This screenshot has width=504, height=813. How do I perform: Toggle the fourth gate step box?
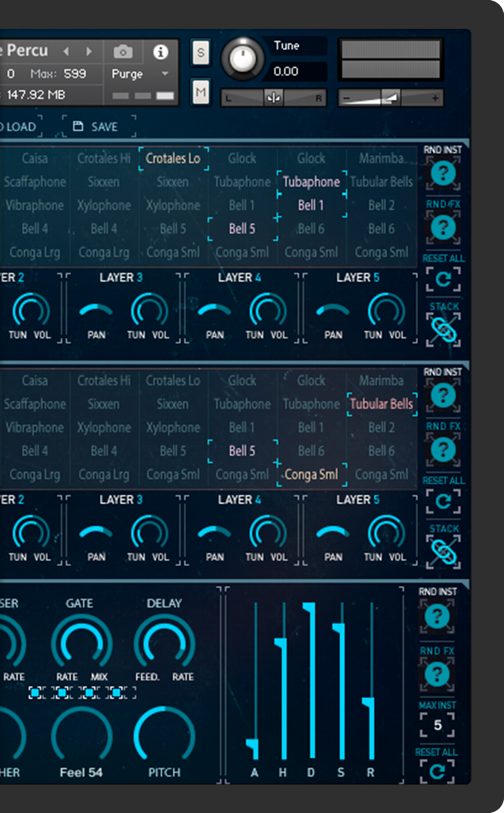(x=117, y=693)
